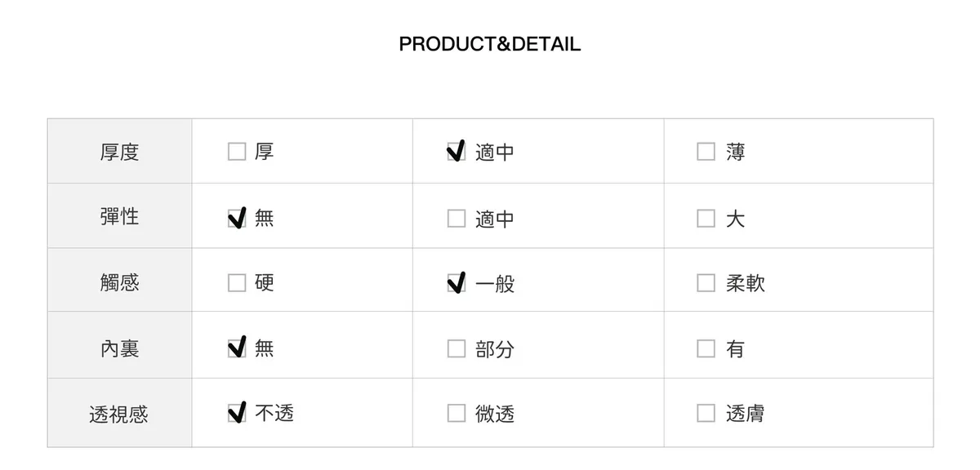Screen dimensions: 980x470
Task: Check the 薄 box in the 厚度 row
Action: point(706,152)
